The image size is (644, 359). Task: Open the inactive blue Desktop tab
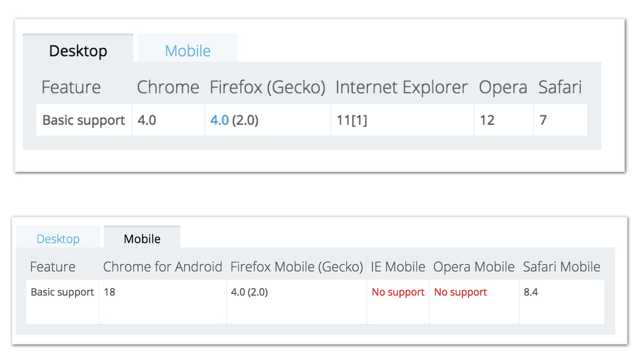click(58, 239)
